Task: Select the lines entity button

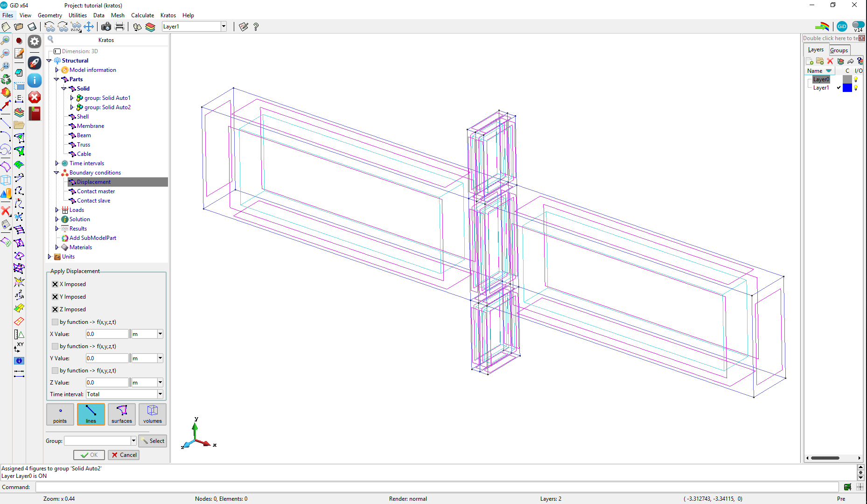Action: pyautogui.click(x=91, y=414)
